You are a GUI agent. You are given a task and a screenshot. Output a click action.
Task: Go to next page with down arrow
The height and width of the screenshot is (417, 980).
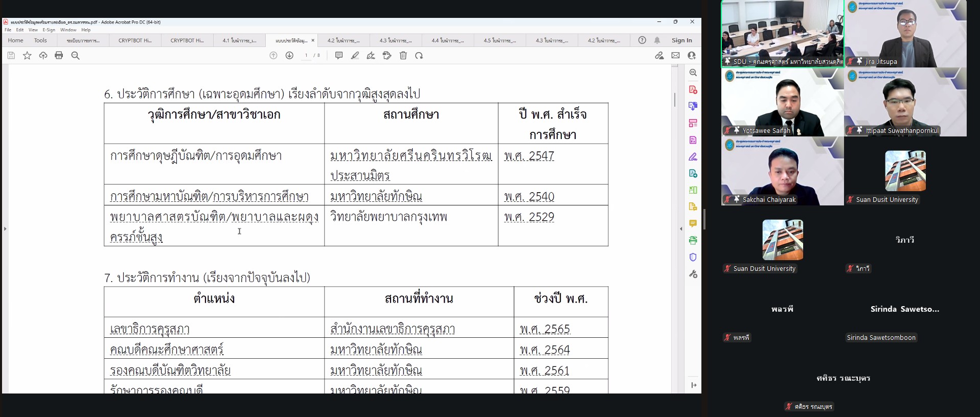(x=289, y=55)
